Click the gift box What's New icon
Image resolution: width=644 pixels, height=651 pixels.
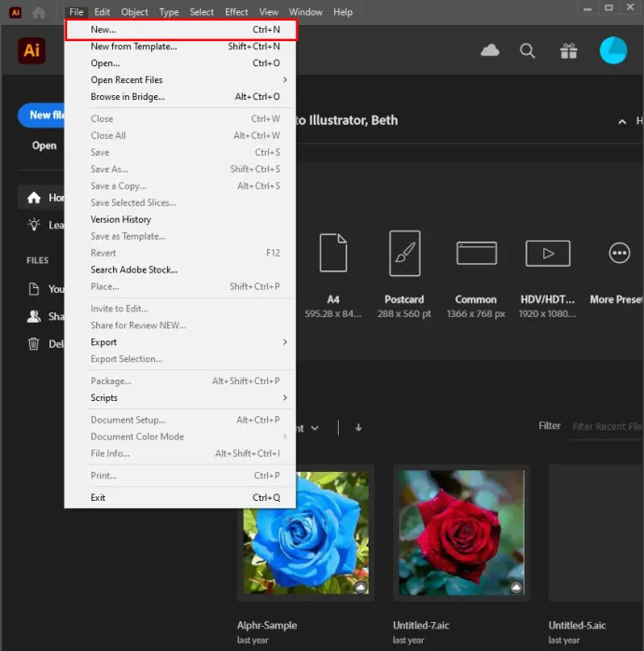[568, 51]
